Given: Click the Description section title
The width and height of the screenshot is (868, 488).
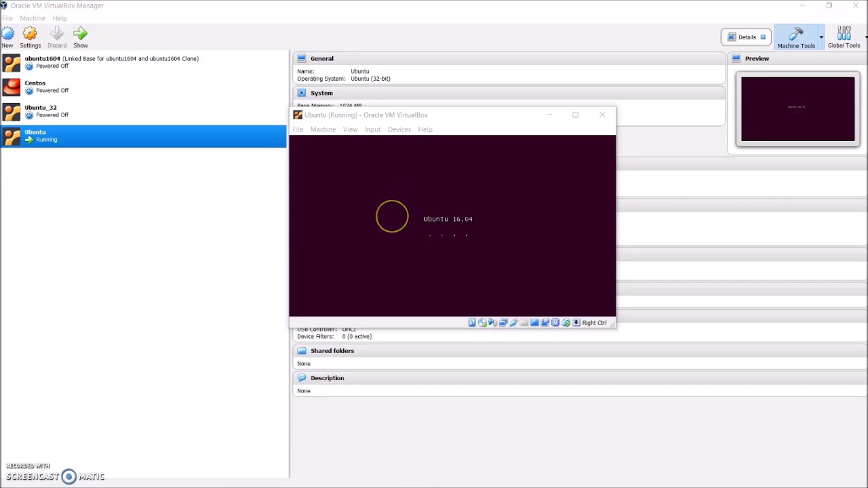Looking at the screenshot, I should pos(327,378).
